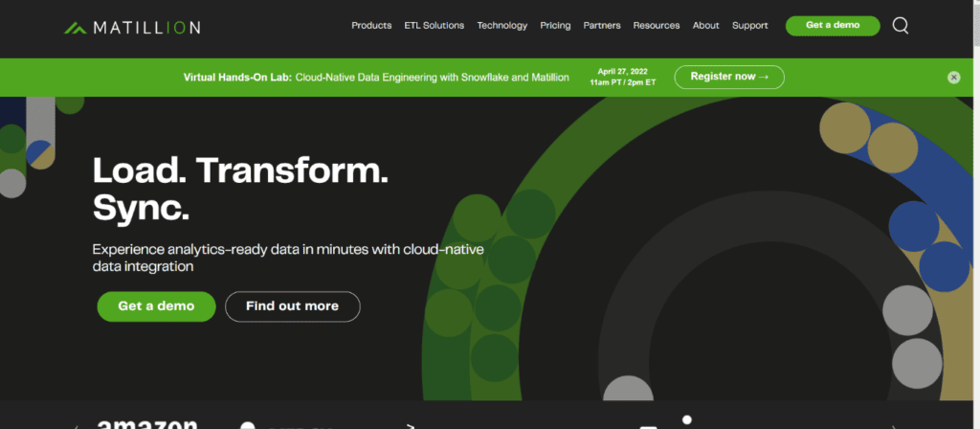The image size is (980, 429).
Task: Click the Get a demo button under the headline
Action: point(156,306)
